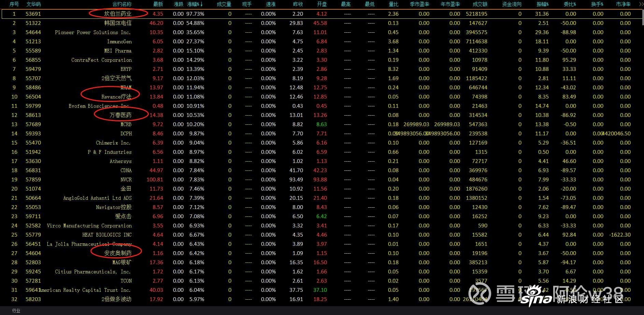644x315 pixels.
Task: Click the 速涨 column header
Action: click(x=271, y=4)
